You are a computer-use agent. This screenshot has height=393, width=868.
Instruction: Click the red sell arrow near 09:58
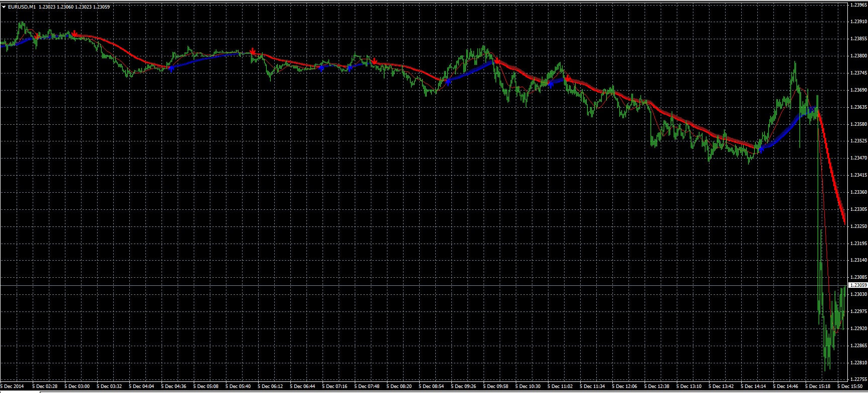tap(497, 61)
